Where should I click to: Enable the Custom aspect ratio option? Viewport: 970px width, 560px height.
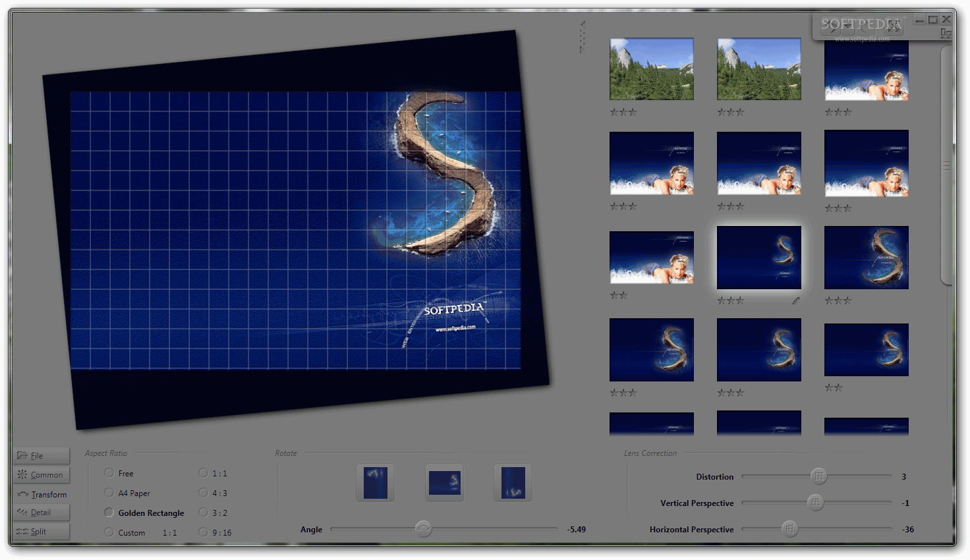tap(109, 532)
